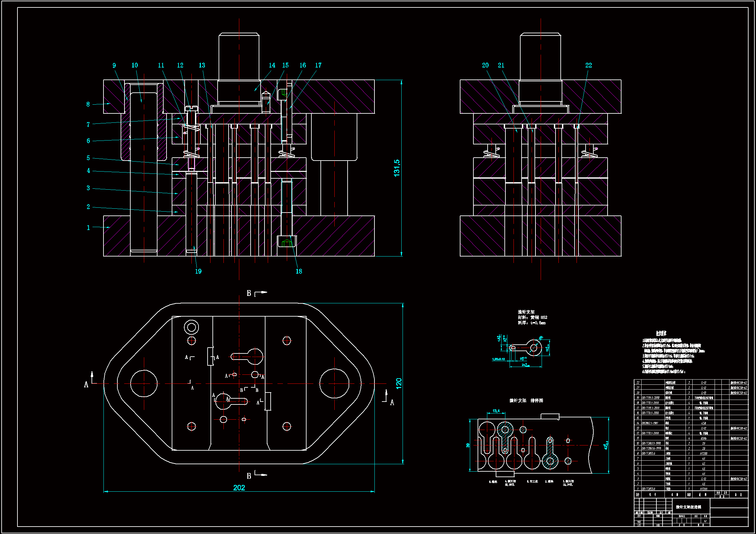The width and height of the screenshot is (756, 534).
Task: Click parts list row 10 GB/T2861.1-1990
Action: (x=651, y=443)
